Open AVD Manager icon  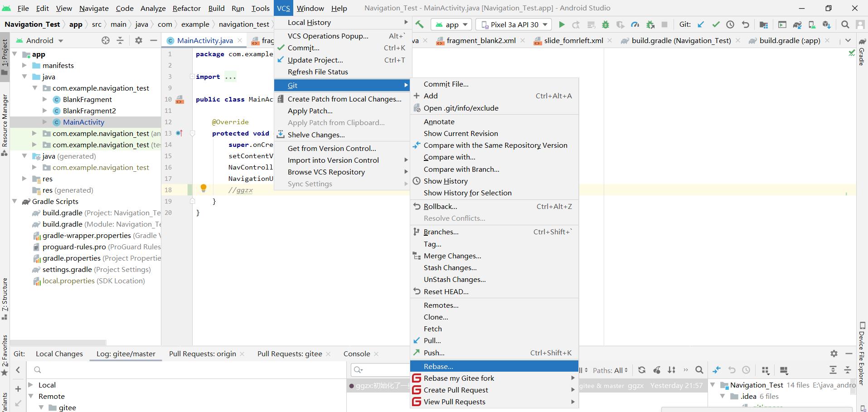point(812,24)
